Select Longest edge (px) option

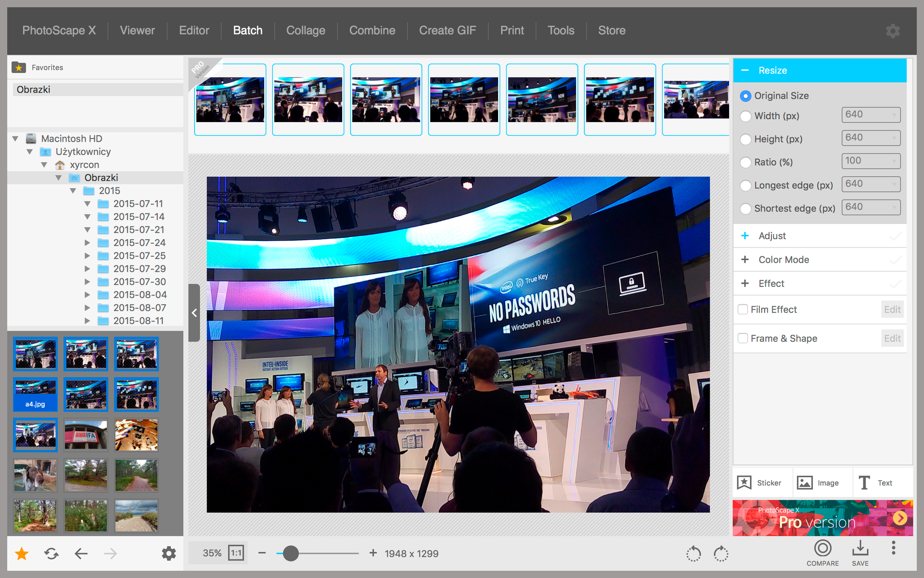pyautogui.click(x=746, y=185)
